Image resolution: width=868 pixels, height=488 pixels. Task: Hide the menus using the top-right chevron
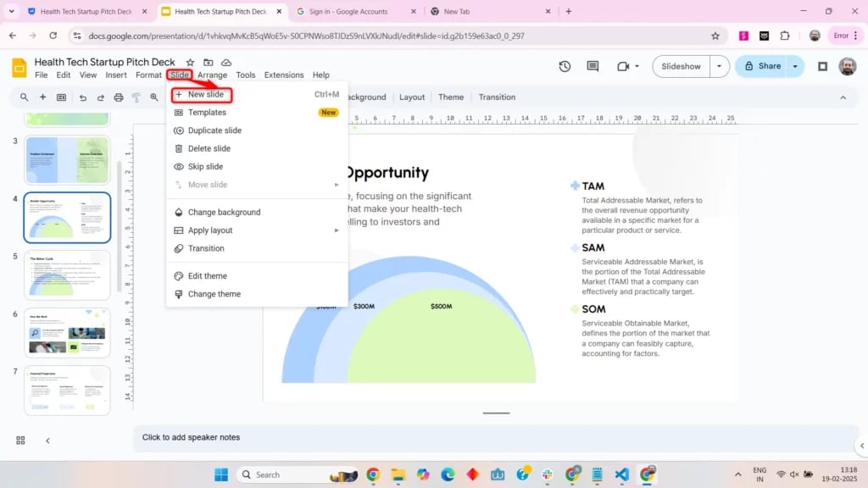click(843, 97)
